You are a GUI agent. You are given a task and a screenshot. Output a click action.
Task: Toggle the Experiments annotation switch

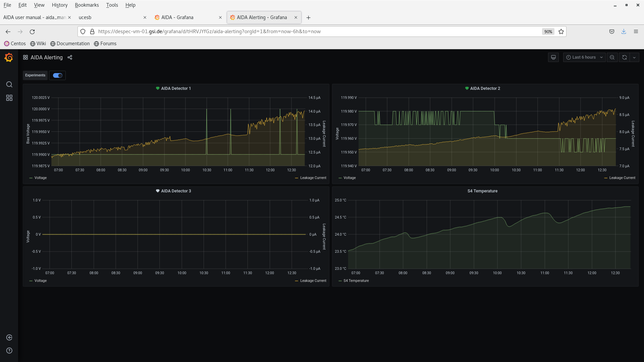point(58,75)
